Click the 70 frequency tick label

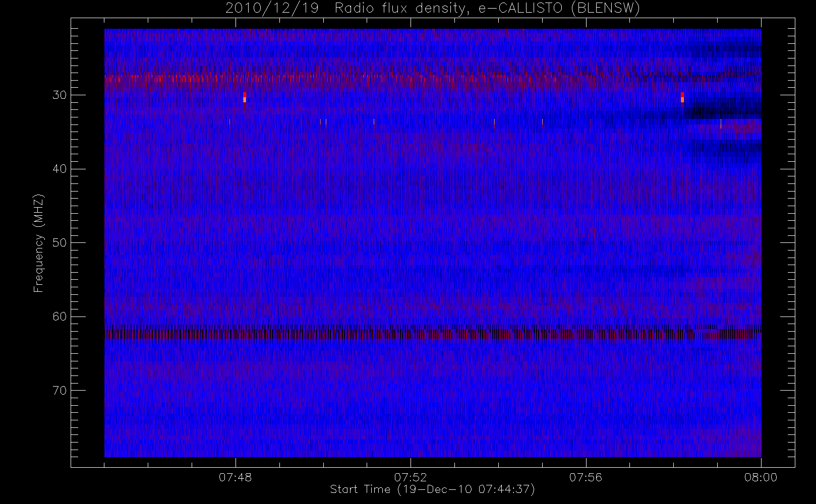[x=60, y=391]
